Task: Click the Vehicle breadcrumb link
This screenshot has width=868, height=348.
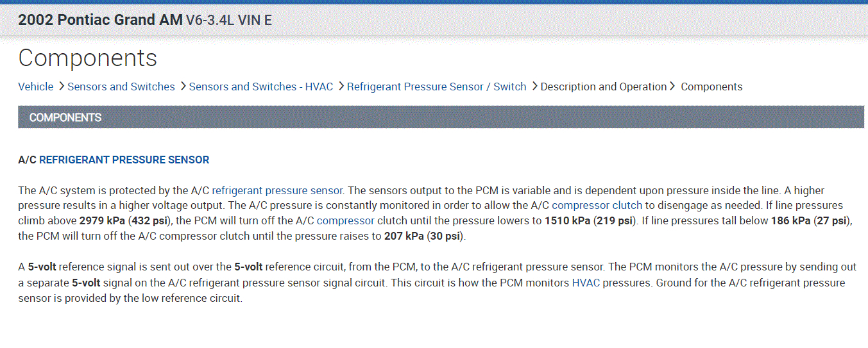Action: coord(35,87)
